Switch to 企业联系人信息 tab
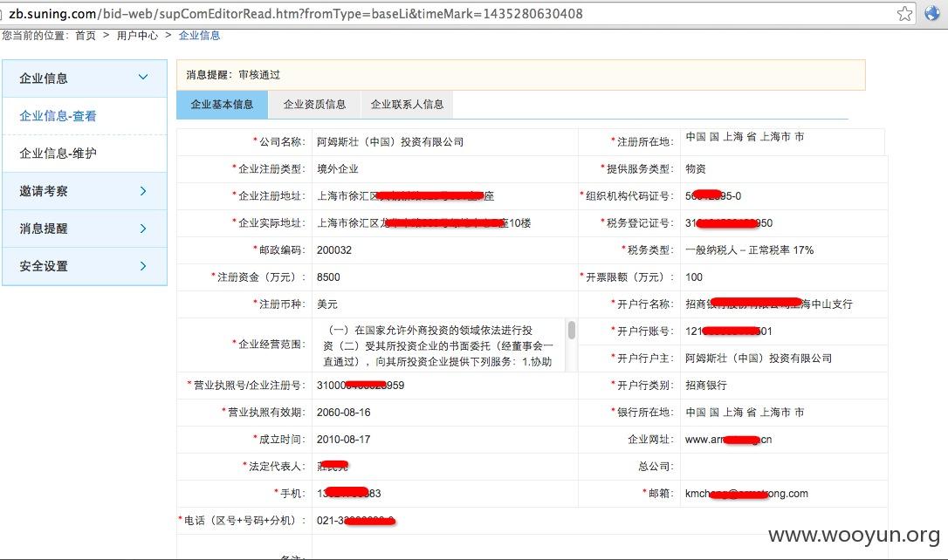 (x=407, y=105)
